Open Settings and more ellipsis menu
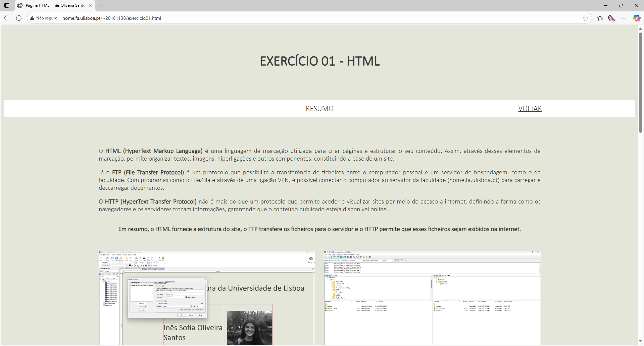The image size is (644, 346). [x=624, y=18]
